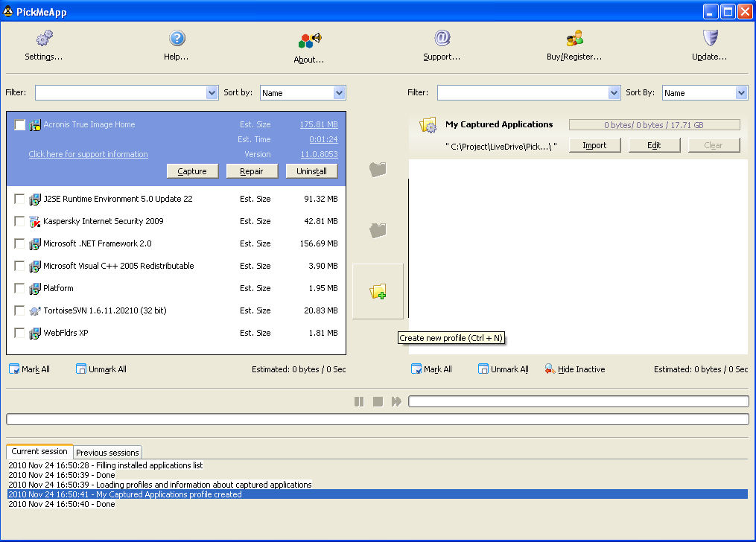
Task: Click Mark All under captured applications panel
Action: [431, 369]
